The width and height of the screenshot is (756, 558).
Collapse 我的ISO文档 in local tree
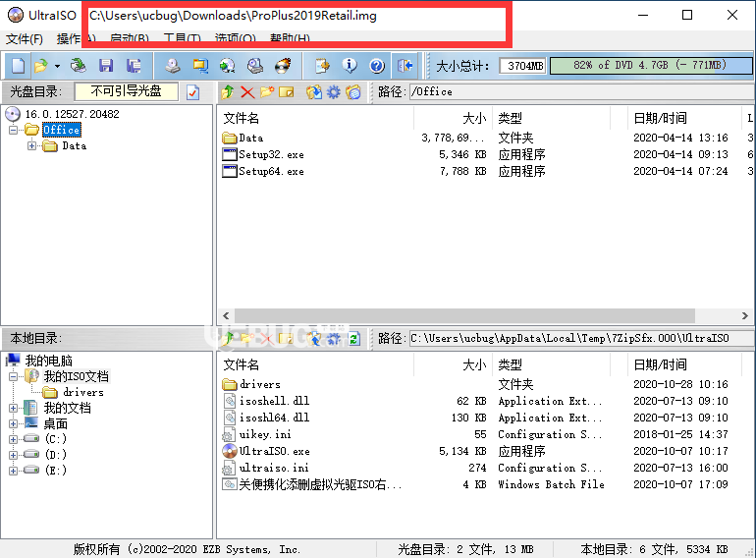click(14, 376)
